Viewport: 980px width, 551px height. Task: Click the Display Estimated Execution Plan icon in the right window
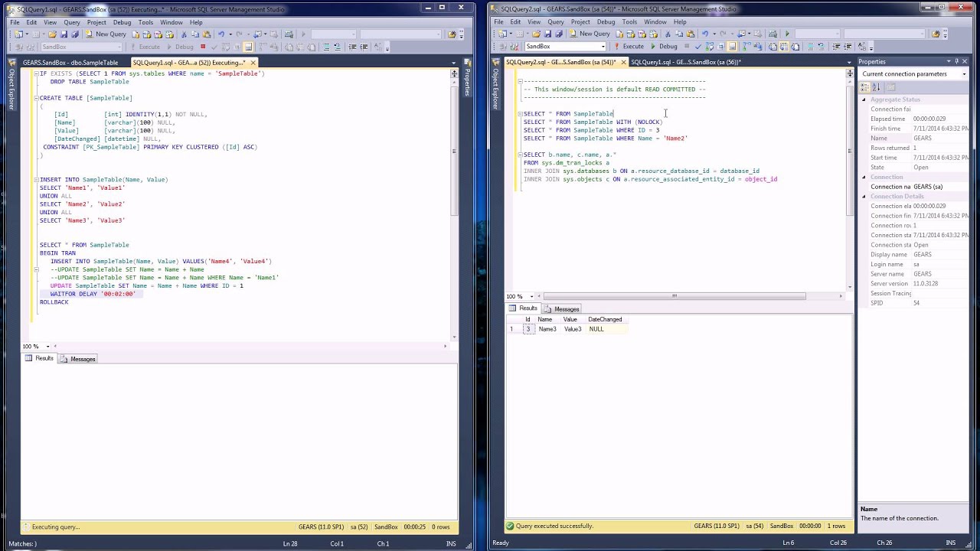tap(709, 46)
